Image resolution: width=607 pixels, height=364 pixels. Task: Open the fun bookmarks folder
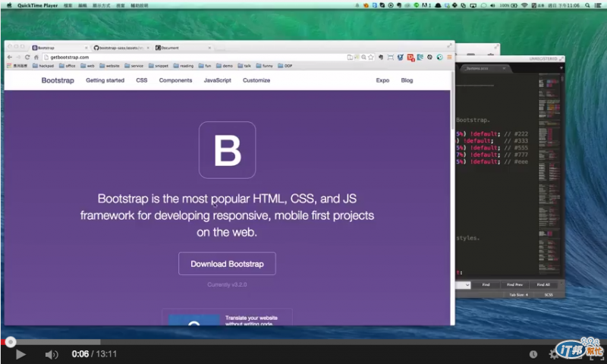click(x=205, y=66)
